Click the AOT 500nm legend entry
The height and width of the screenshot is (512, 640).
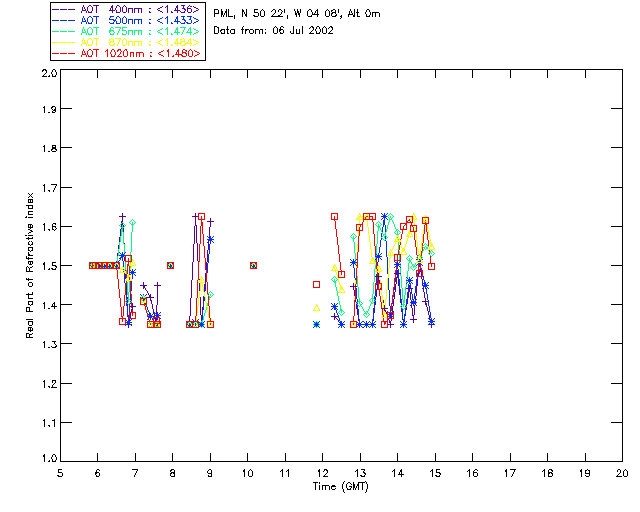126,20
